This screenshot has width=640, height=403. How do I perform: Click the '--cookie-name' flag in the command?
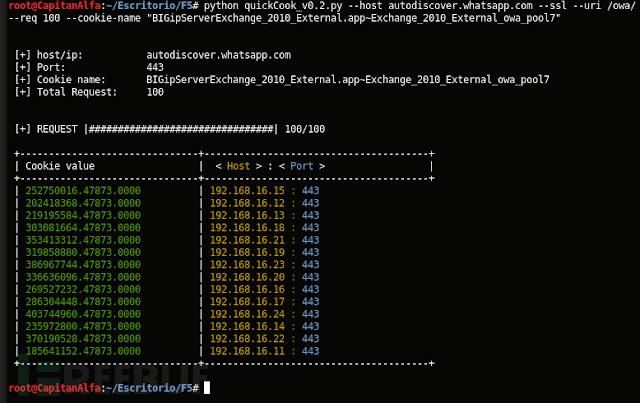tap(106, 18)
